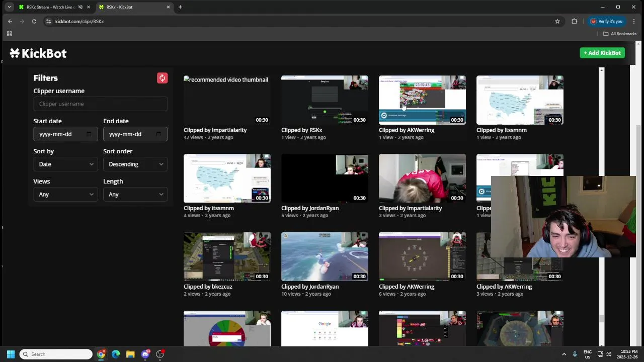Screen dimensions: 644x362
Task: Open the All Bookmarks folder
Action: (620, 34)
